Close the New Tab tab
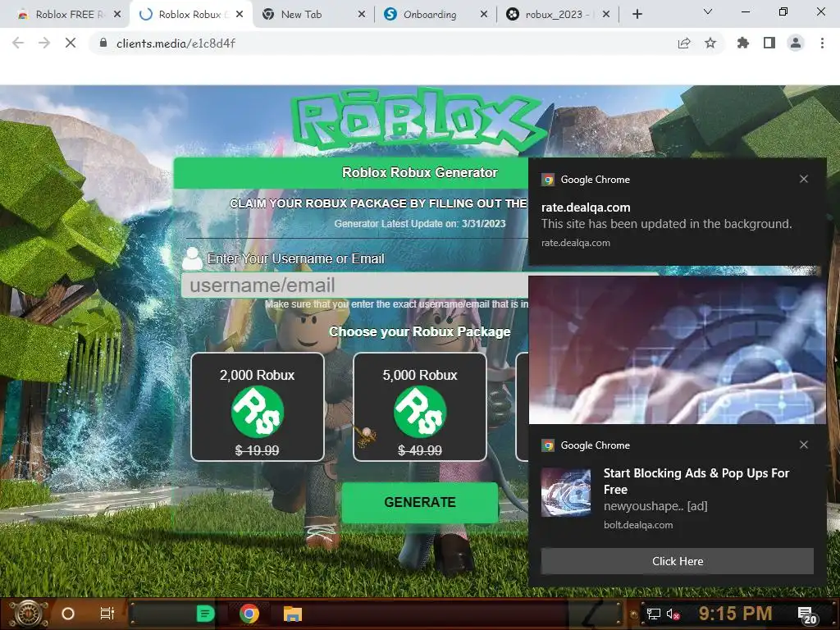 pyautogui.click(x=362, y=15)
